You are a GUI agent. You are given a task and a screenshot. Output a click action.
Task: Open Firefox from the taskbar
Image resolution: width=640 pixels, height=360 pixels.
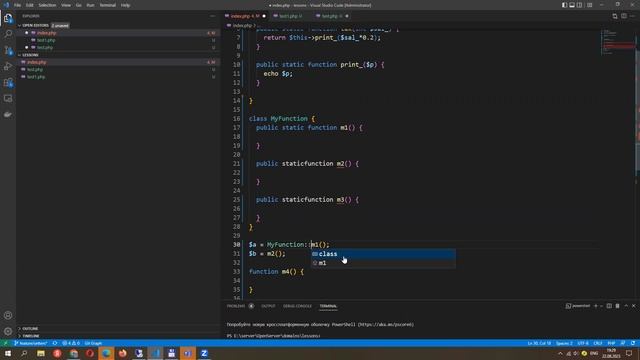tap(122, 353)
